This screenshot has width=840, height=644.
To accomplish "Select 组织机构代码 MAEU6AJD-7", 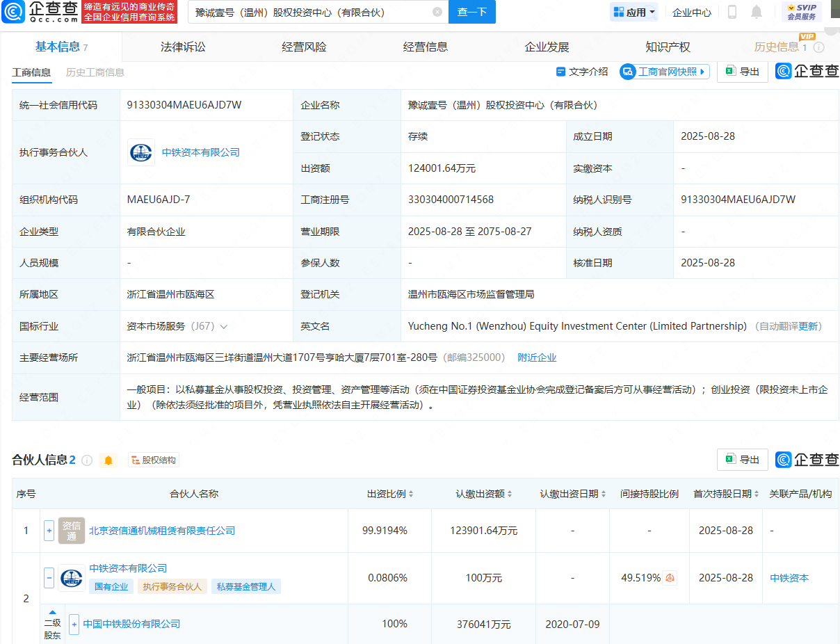I will [x=159, y=200].
